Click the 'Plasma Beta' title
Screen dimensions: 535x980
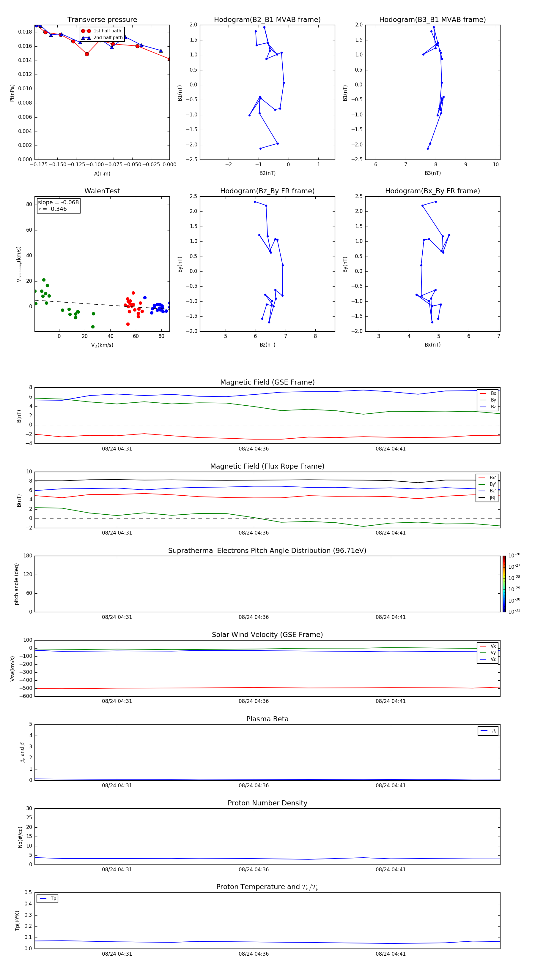coord(267,719)
